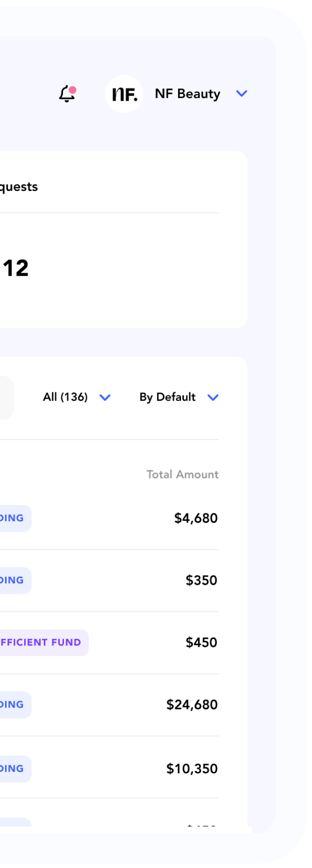Viewport: 312px width, 868px height.
Task: Click the NF Beauty account name
Action: click(x=187, y=94)
